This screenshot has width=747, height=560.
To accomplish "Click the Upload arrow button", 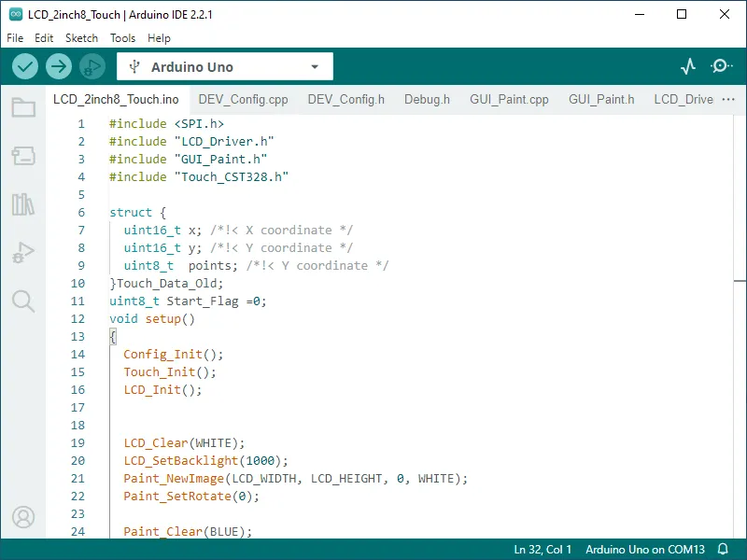I will (x=59, y=66).
